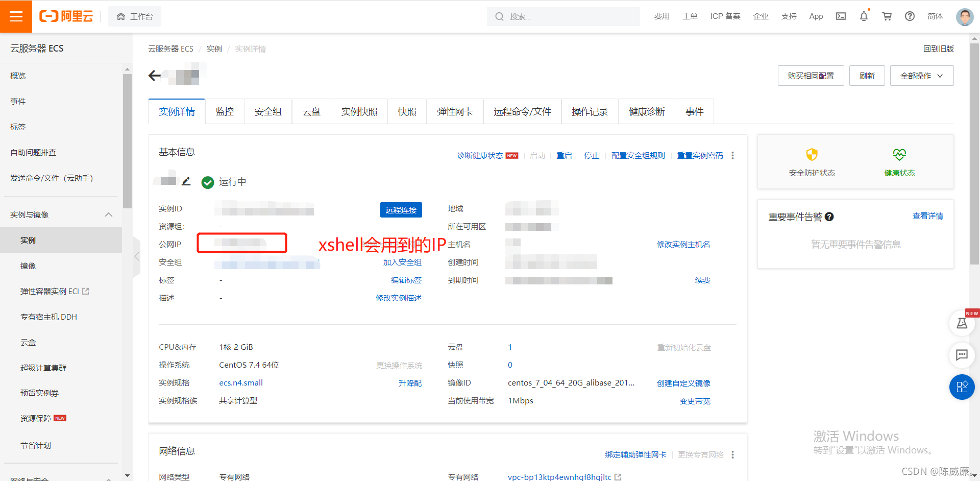Switch to the 监控 tab
The image size is (980, 481).
tap(225, 111)
